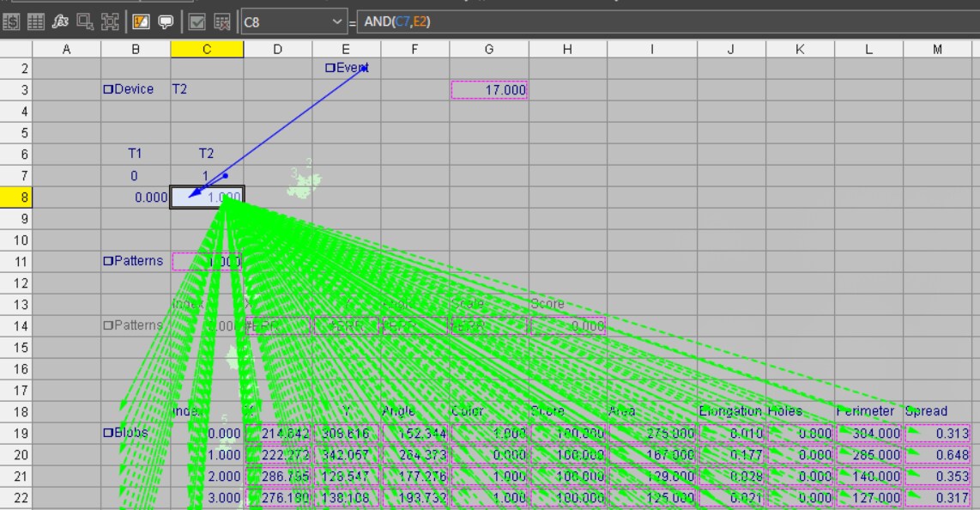Click the Event cell in row 2

(x=346, y=68)
